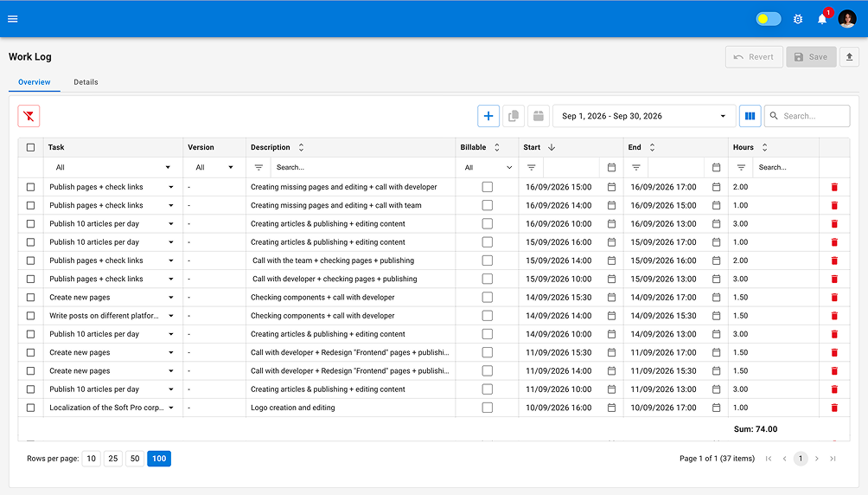Delete the Logo creation and editing entry
This screenshot has height=495, width=868.
coord(834,408)
